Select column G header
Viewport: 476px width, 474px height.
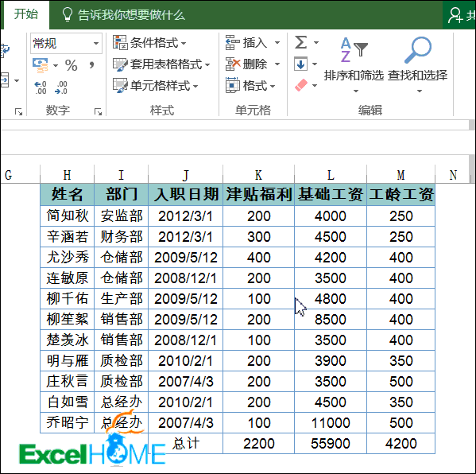point(20,175)
